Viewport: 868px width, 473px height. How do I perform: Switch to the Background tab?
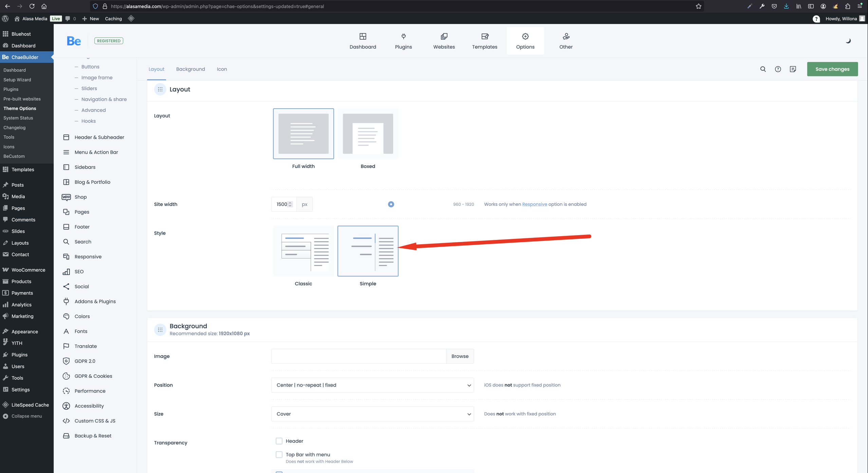190,69
